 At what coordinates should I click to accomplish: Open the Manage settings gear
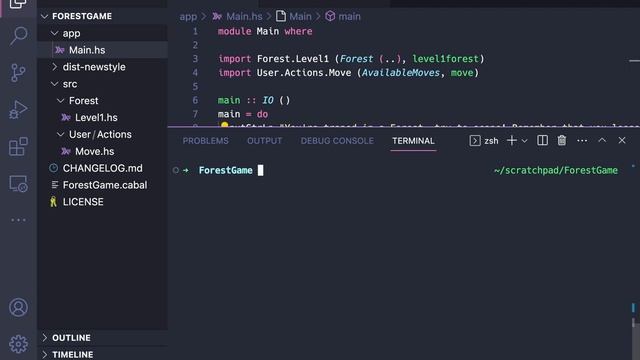point(18,344)
